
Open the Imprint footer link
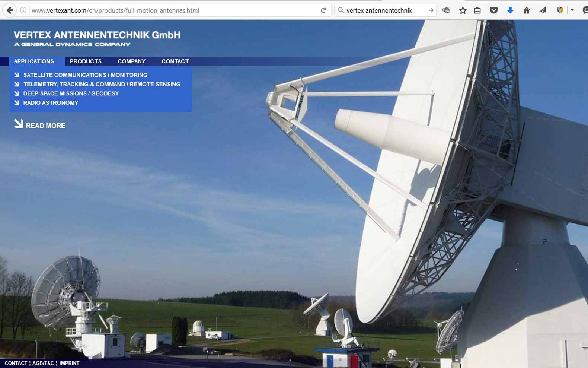[x=69, y=363]
